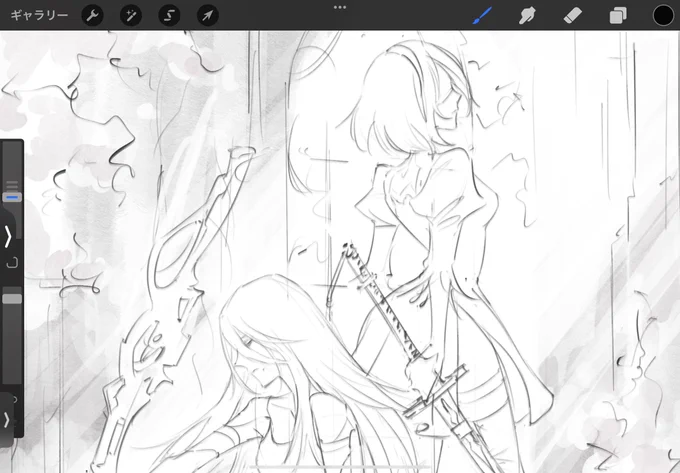
Task: Select the Smudge finger tool
Action: [527, 16]
